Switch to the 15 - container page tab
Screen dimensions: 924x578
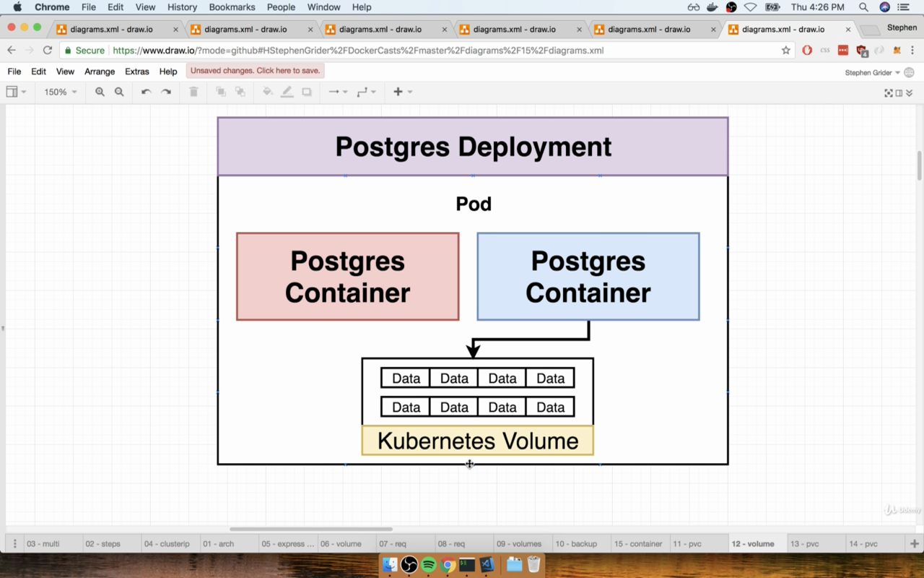[x=640, y=544]
